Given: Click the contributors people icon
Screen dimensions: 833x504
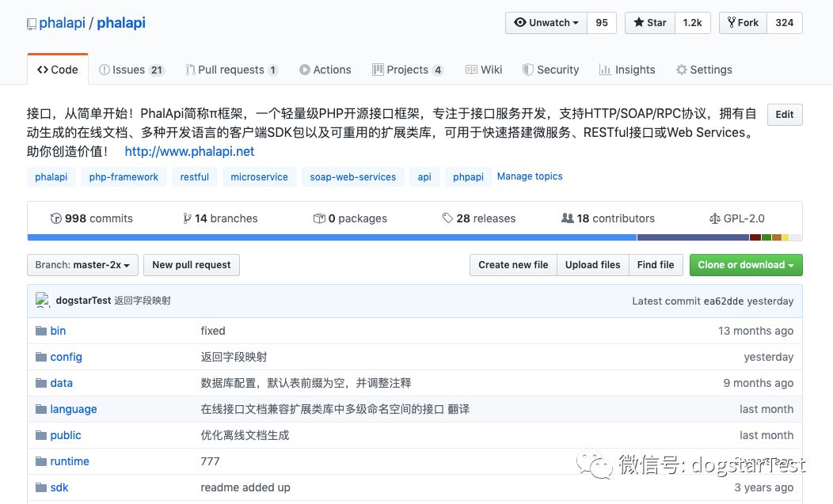Looking at the screenshot, I should pyautogui.click(x=567, y=218).
